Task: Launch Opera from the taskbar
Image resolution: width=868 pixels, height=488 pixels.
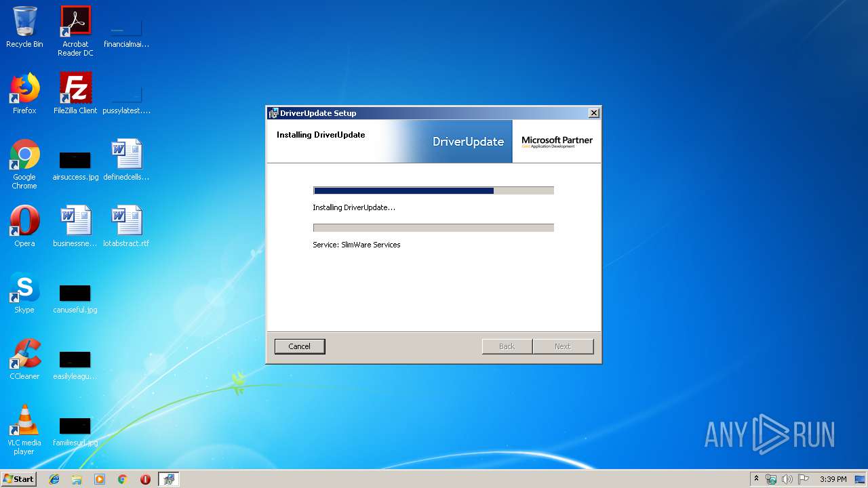Action: click(x=145, y=479)
